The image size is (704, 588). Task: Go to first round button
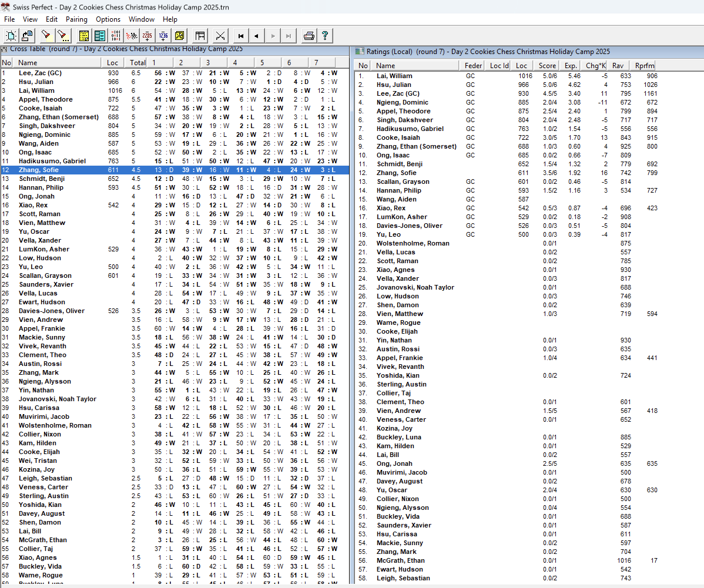[x=241, y=35]
